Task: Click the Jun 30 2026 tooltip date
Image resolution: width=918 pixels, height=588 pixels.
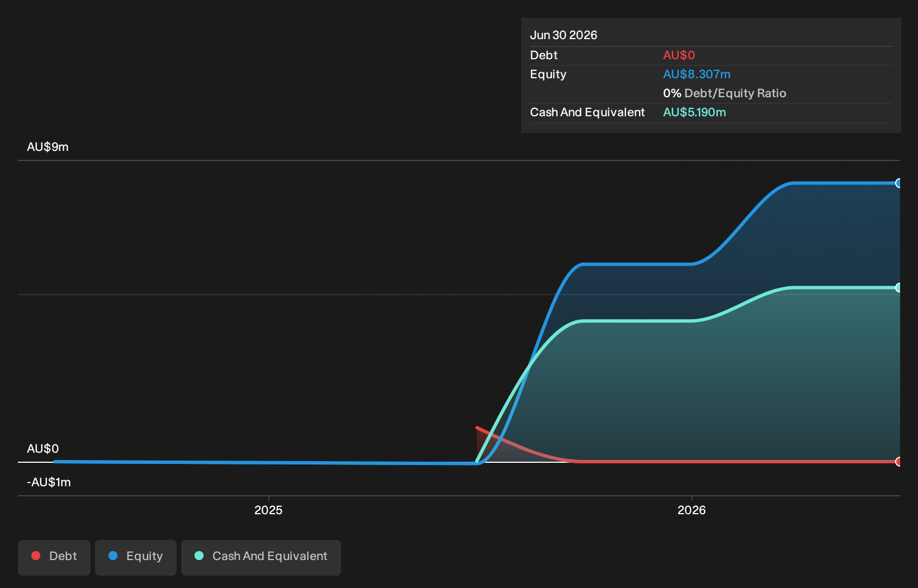Action: coord(564,35)
